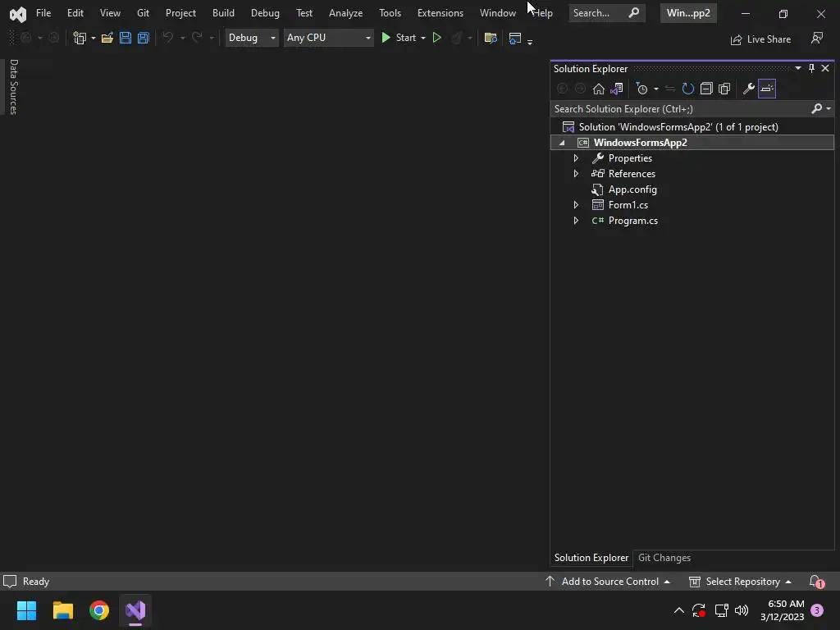The width and height of the screenshot is (840, 630).
Task: Click the Find in Files folder-search icon
Action: click(491, 38)
